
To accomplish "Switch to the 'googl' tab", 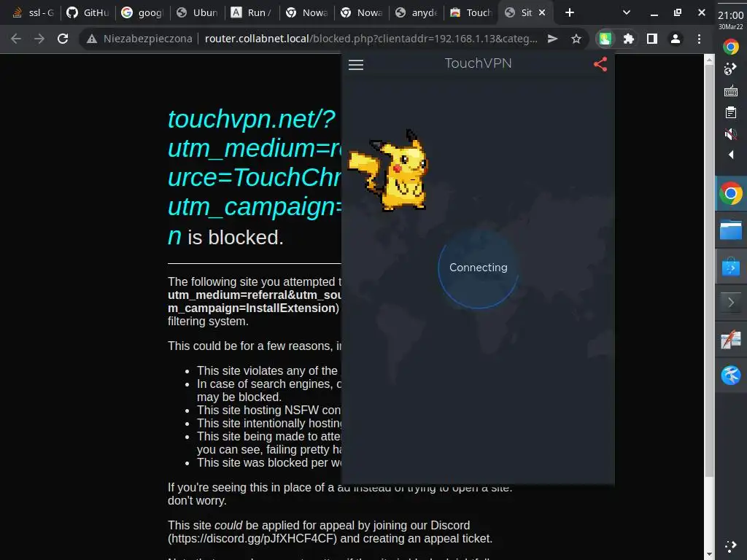I will point(142,12).
